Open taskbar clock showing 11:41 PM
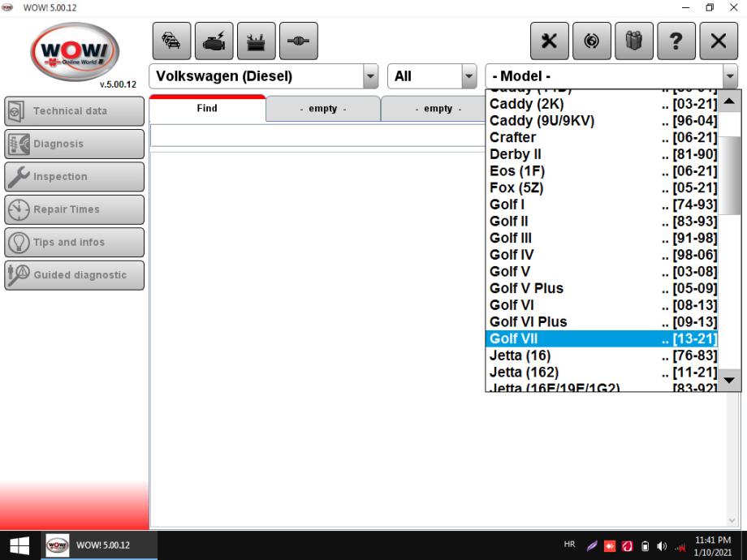 coord(713,545)
